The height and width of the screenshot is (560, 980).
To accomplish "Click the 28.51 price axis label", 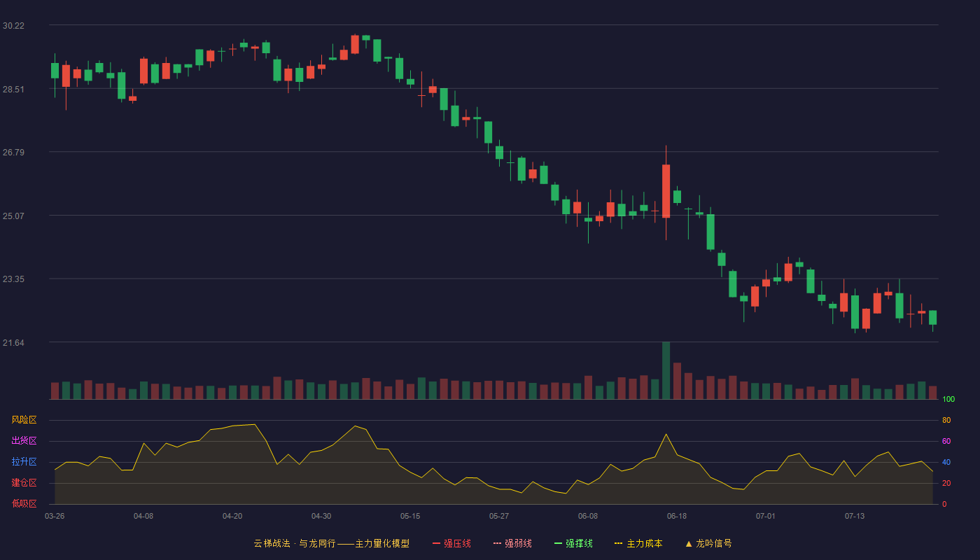I will click(x=13, y=89).
